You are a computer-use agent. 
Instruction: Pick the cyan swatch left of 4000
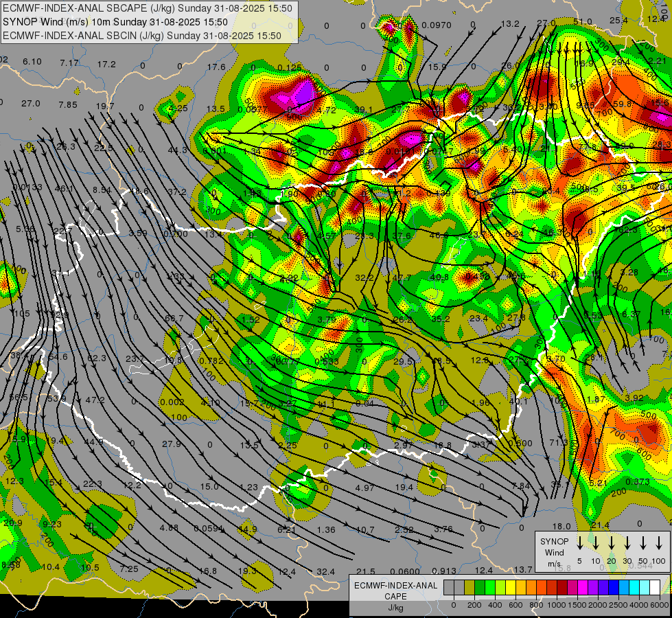(634, 587)
